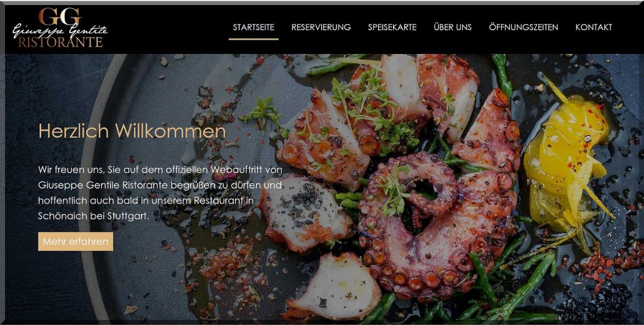The height and width of the screenshot is (325, 644).
Task: Select Über uns in the navigation
Action: [453, 27]
